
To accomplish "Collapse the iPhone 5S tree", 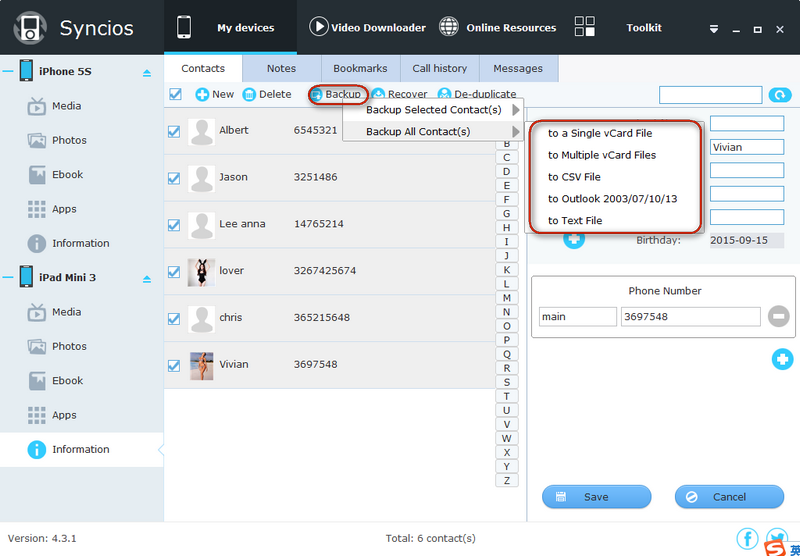I will (x=8, y=71).
